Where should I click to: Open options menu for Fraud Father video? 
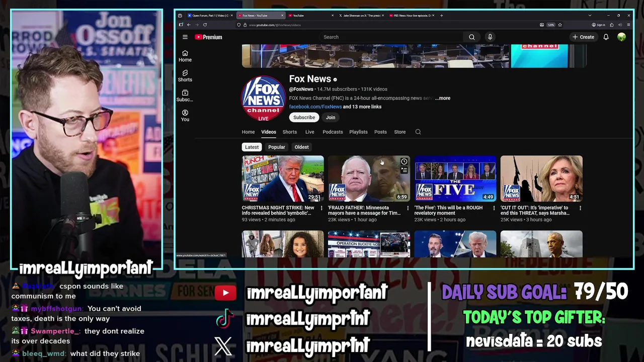(408, 208)
